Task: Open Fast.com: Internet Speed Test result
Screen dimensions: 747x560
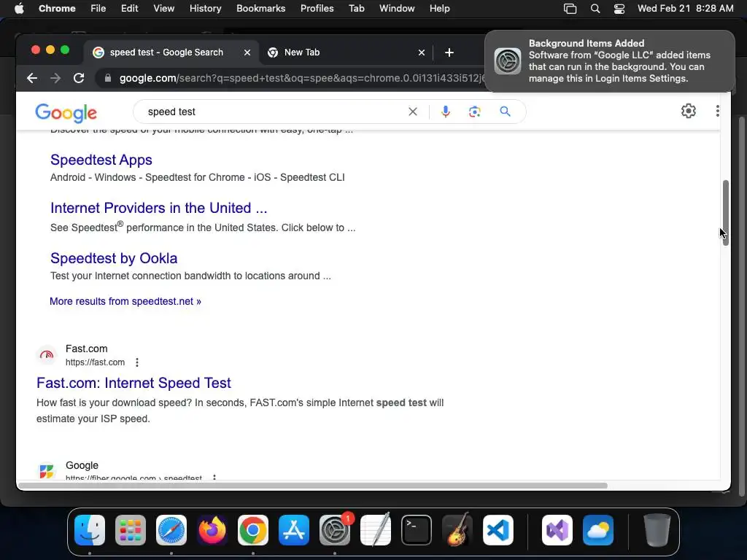Action: (133, 383)
